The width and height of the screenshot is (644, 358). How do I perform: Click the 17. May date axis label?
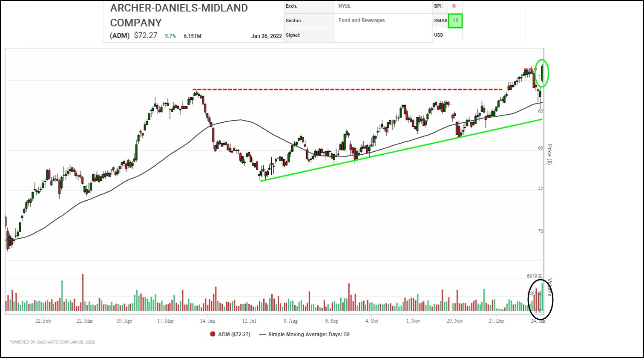tap(166, 320)
